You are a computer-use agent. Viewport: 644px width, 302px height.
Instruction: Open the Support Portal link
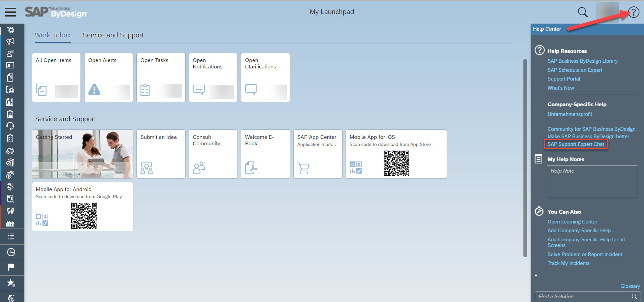pyautogui.click(x=563, y=79)
